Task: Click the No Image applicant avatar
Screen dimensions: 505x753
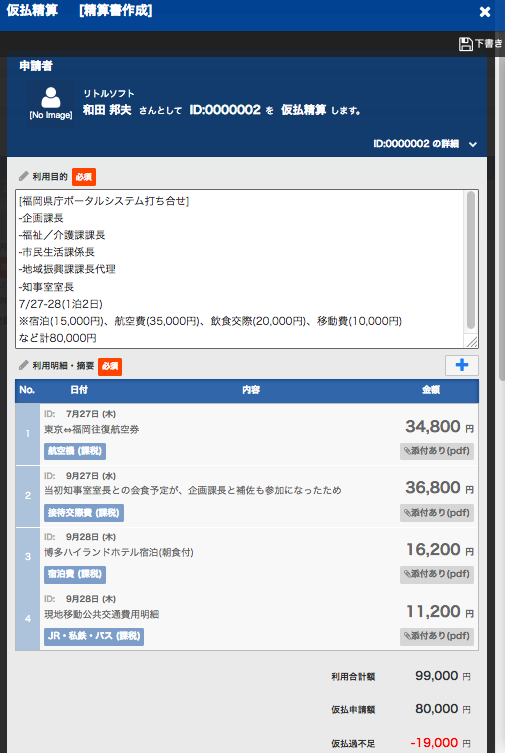Action: (51, 103)
